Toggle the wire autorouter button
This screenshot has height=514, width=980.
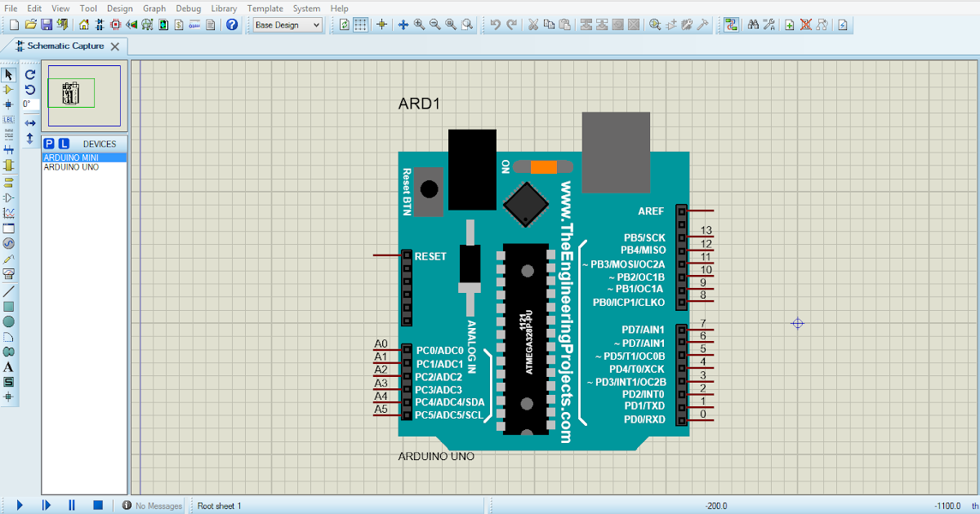click(731, 24)
